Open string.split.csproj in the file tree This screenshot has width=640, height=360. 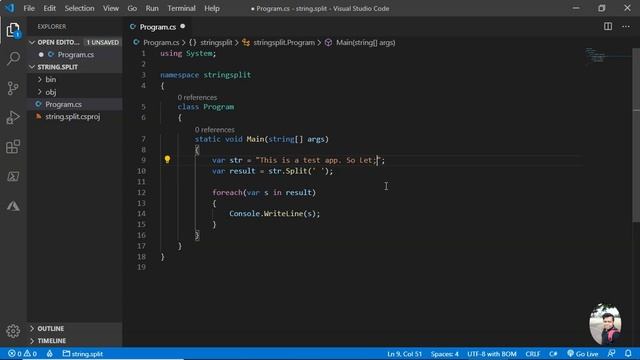(73, 117)
